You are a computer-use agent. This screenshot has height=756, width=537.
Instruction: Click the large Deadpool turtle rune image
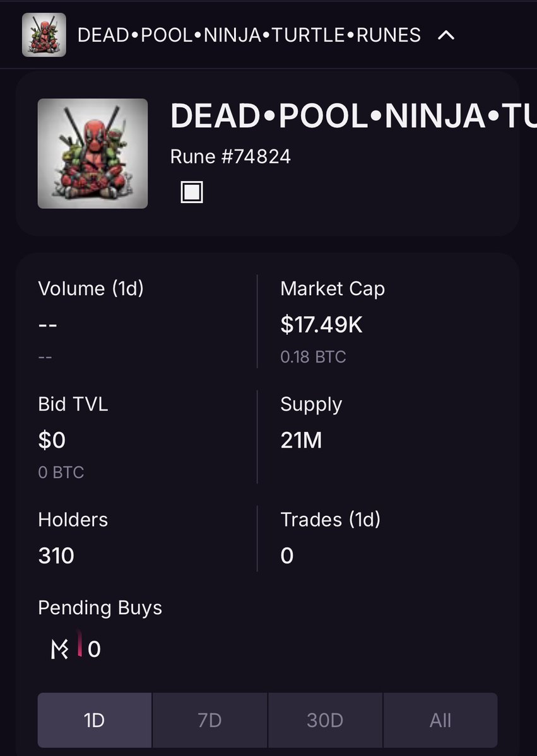(x=93, y=153)
